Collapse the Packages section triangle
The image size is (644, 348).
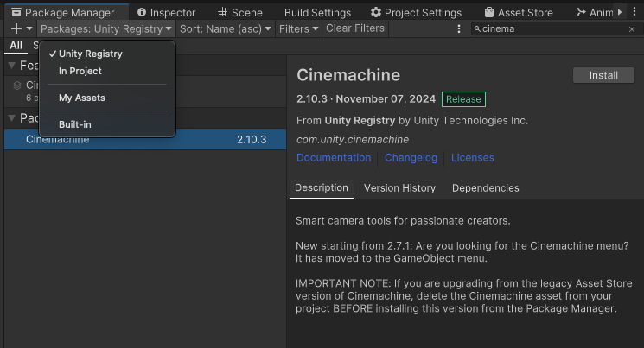12,118
